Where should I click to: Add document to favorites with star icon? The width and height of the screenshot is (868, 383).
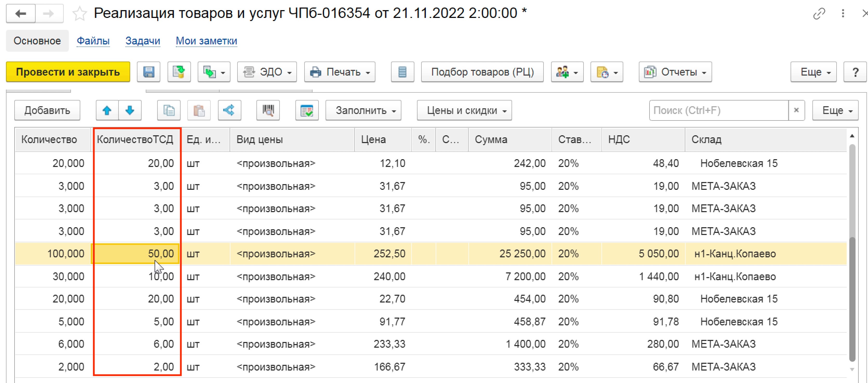coord(79,14)
